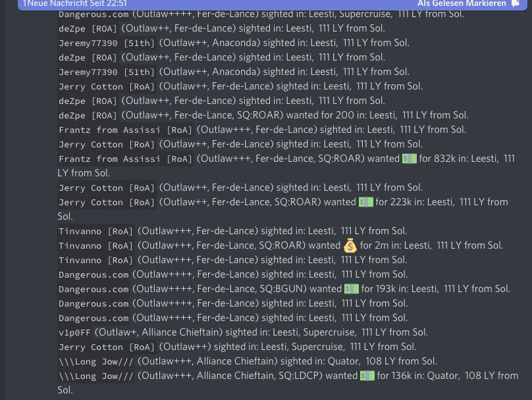Click the dollar emoji before 'for 136k'

[x=367, y=376]
